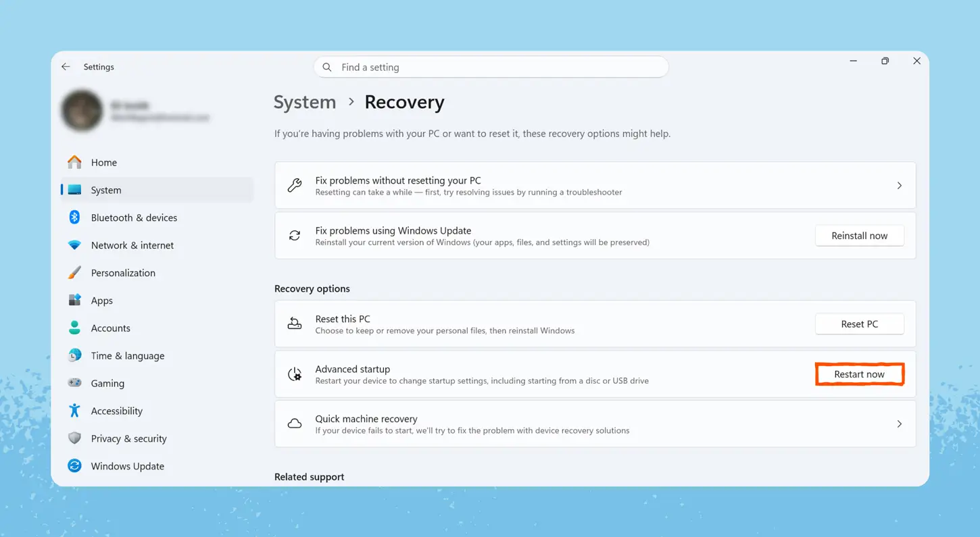Click the Recovery page title
The width and height of the screenshot is (980, 537).
[404, 102]
